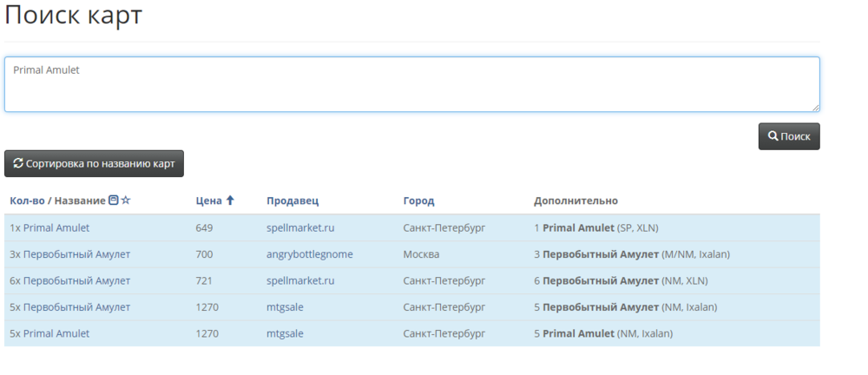Image resolution: width=868 pixels, height=375 pixels.
Task: Open mtgsale seller for 5x Primal Amulet
Action: coord(285,333)
